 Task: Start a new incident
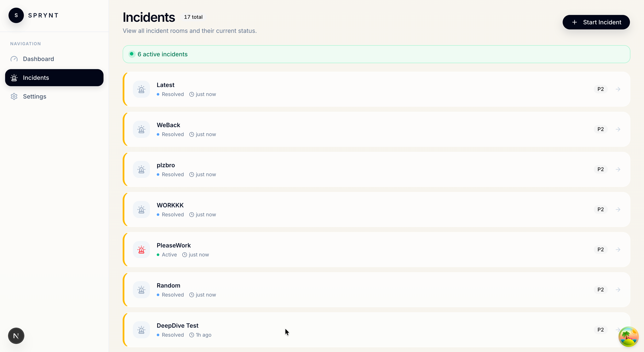click(x=596, y=22)
